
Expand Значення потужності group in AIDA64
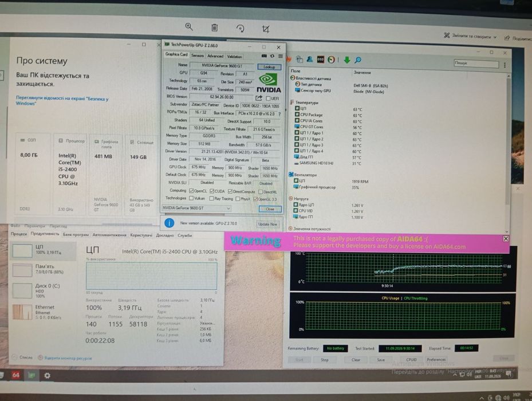290,229
